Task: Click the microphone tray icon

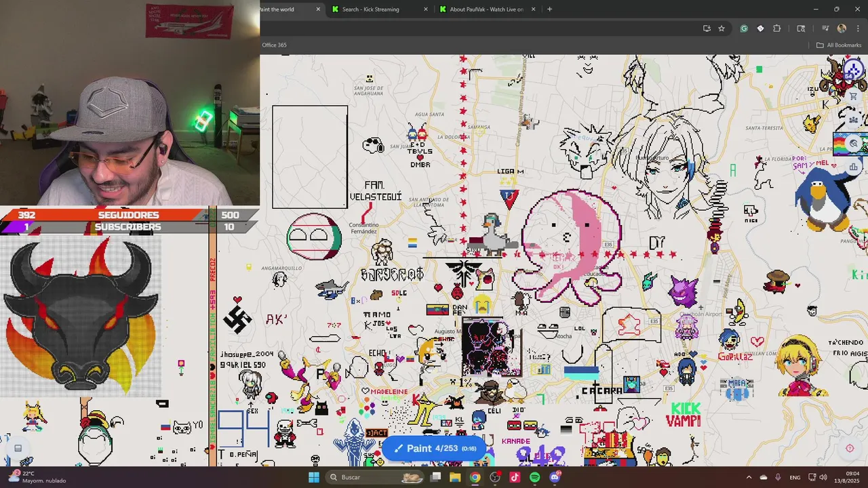Action: (x=778, y=477)
